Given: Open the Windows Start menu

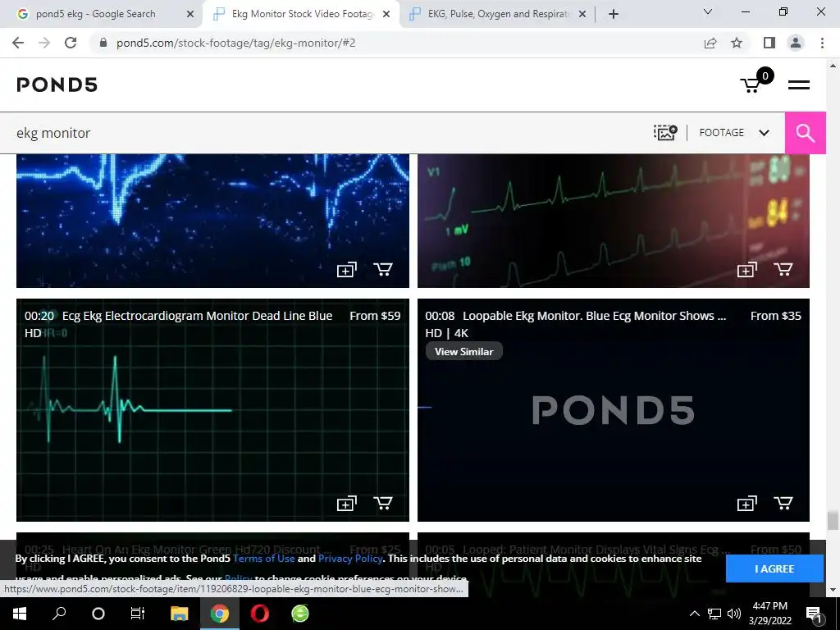Looking at the screenshot, I should [x=20, y=614].
